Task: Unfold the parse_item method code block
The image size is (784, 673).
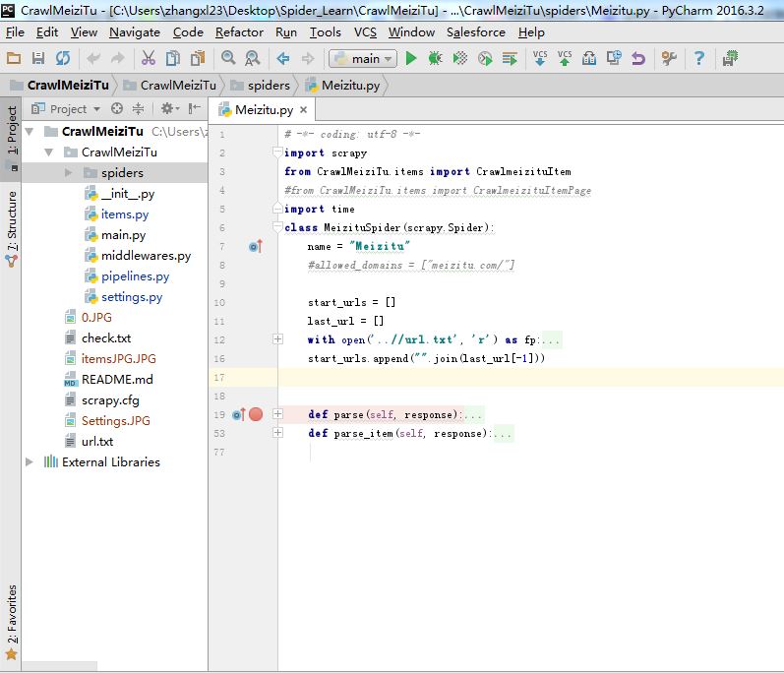Action: click(x=278, y=433)
